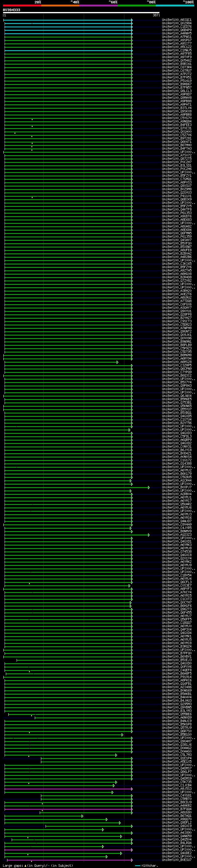Select hit label UniRef100_C4JYR5
Screen dimensions: 197x868
[177, 528]
